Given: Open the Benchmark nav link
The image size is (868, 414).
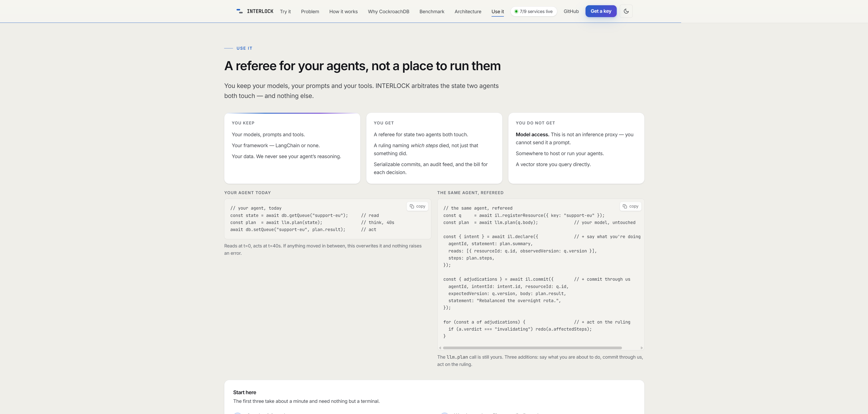Looking at the screenshot, I should [x=432, y=11].
